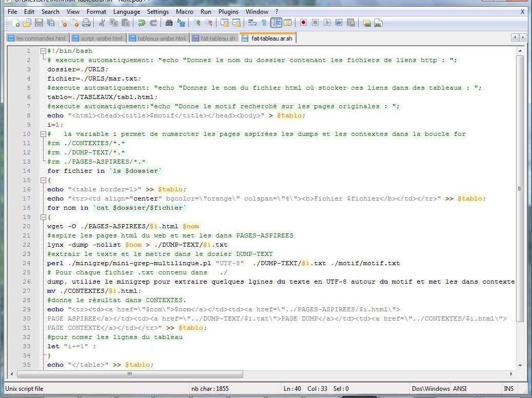532x398 pixels.
Task: Click vertical scrollbar down arrow
Action: pos(520,365)
